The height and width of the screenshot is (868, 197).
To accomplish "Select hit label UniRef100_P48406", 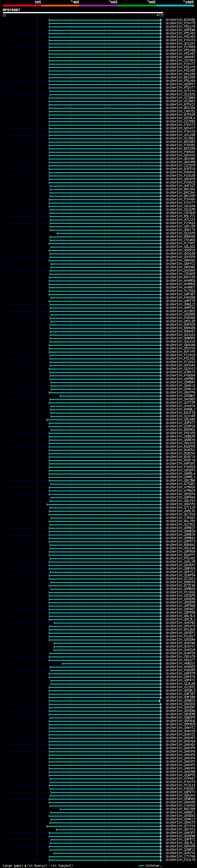I will coord(180,172).
